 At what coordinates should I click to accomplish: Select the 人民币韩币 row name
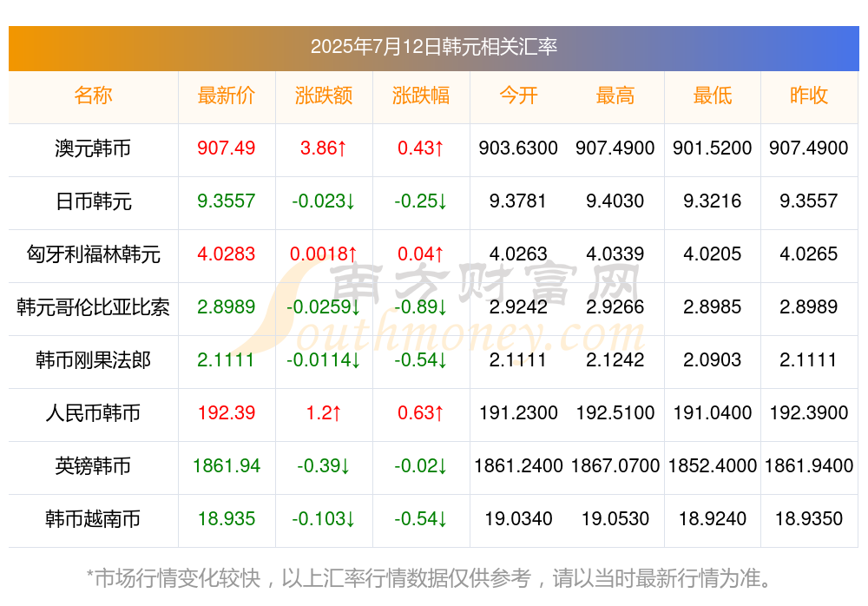coord(93,413)
